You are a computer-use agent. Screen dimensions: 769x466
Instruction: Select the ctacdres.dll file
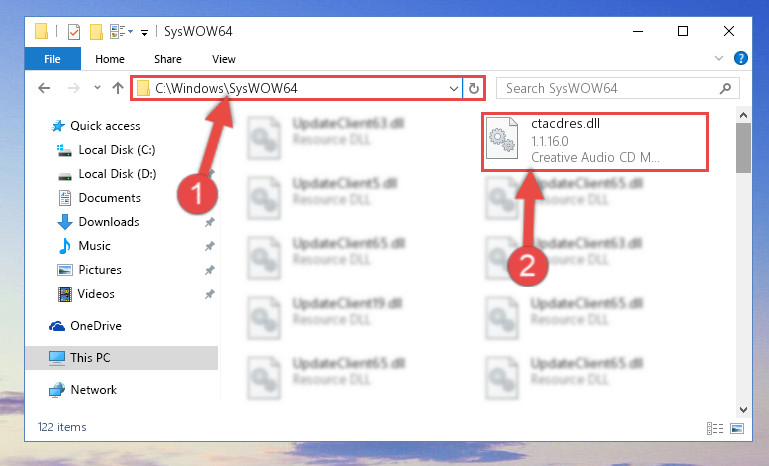tap(595, 141)
